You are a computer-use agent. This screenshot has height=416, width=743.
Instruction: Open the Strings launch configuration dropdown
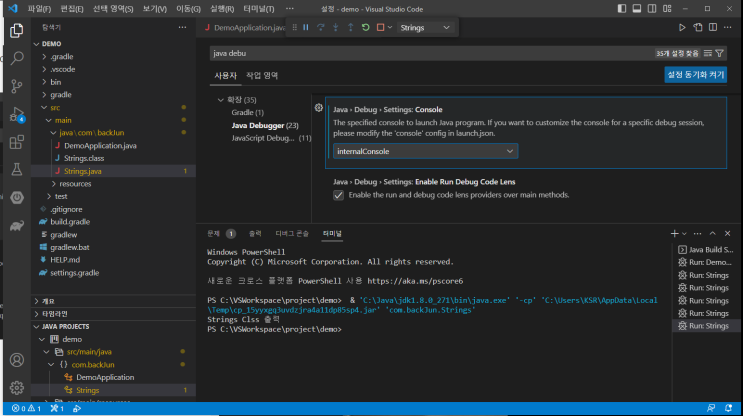426,28
